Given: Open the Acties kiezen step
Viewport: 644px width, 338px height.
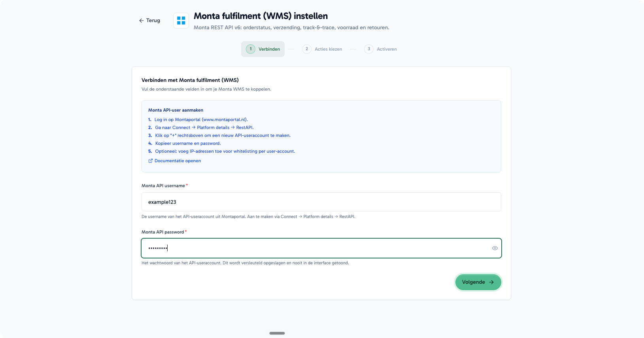Looking at the screenshot, I should [x=322, y=49].
